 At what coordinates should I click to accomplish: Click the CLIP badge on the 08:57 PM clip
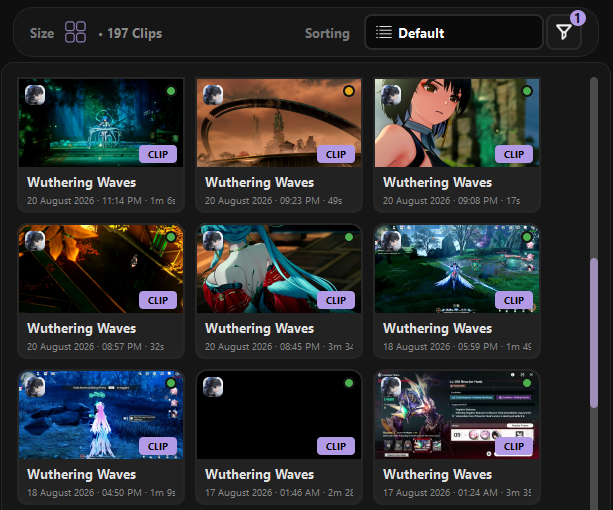pyautogui.click(x=158, y=300)
